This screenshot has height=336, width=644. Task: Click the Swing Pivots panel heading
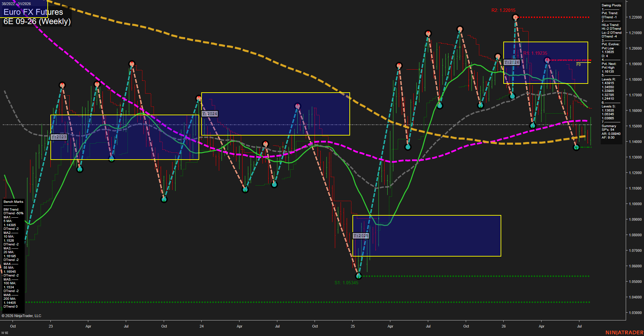611,5
